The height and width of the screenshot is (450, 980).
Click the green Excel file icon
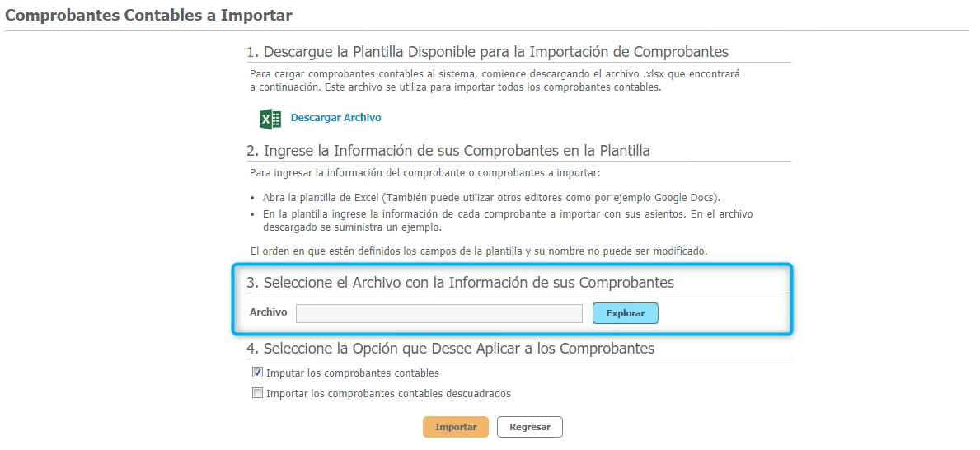[x=270, y=119]
